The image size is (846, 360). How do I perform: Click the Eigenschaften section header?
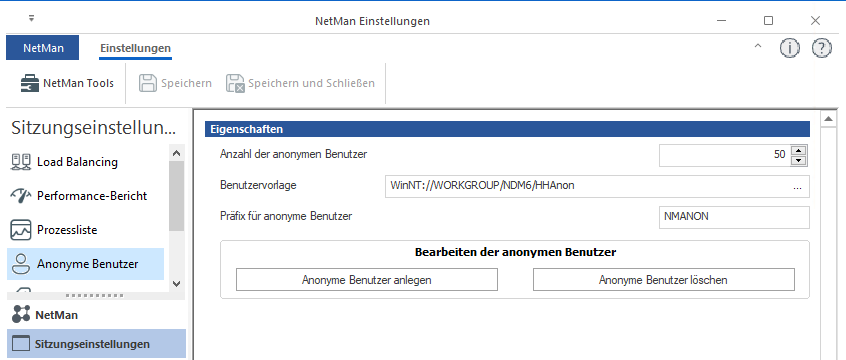(507, 130)
